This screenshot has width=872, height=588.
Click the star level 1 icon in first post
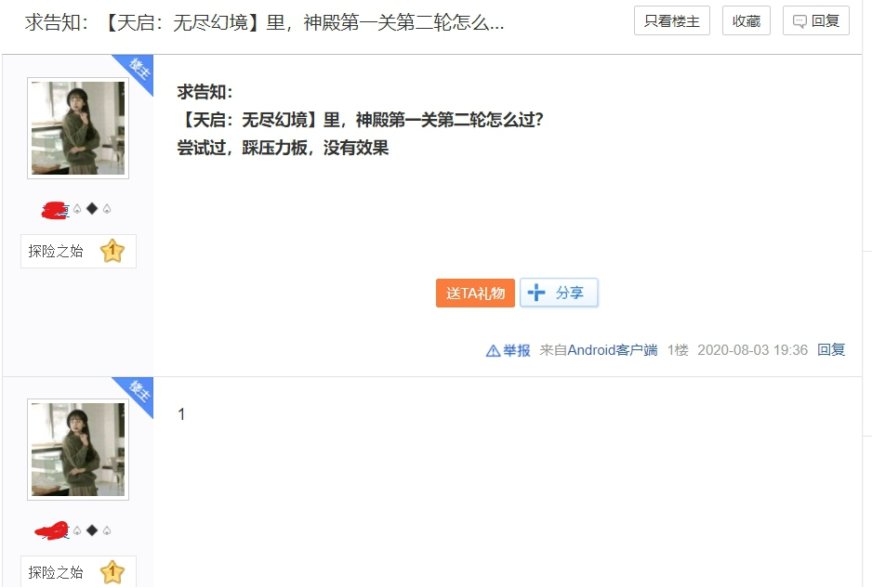click(x=112, y=251)
